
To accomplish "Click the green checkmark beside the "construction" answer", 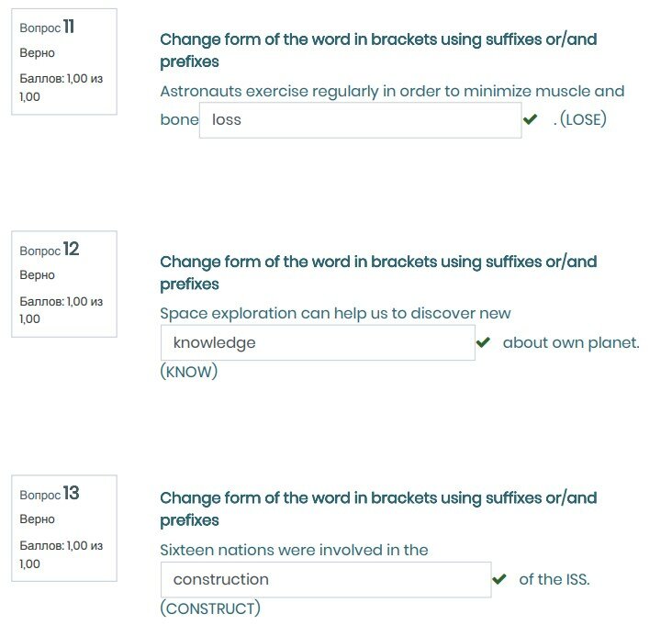I will click(x=499, y=579).
